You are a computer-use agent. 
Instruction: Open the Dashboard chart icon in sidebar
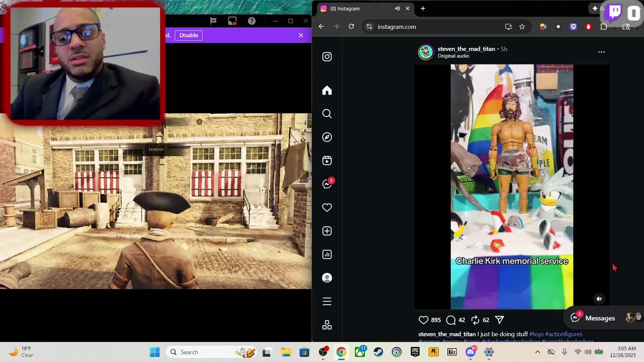tap(327, 254)
